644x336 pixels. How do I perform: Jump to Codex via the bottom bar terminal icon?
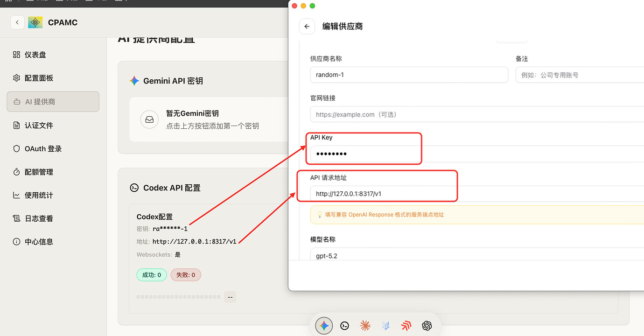(x=344, y=326)
